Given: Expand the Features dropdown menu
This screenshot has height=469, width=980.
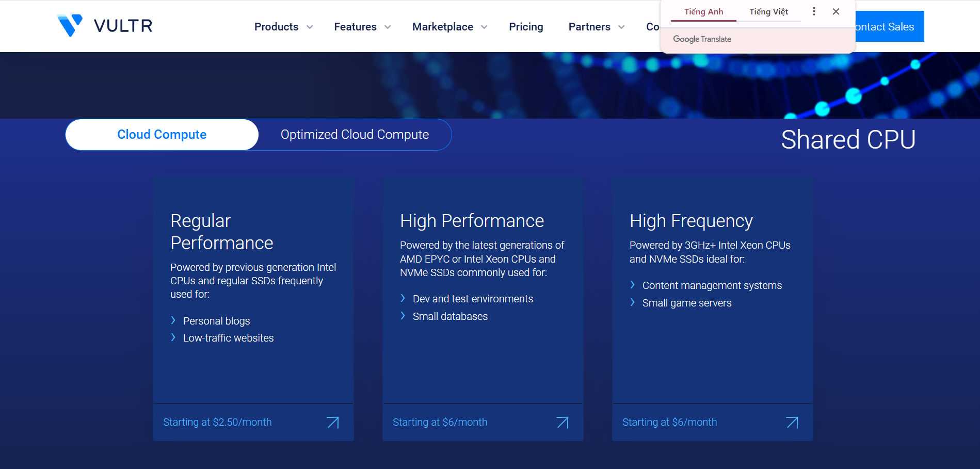Looking at the screenshot, I should point(362,27).
